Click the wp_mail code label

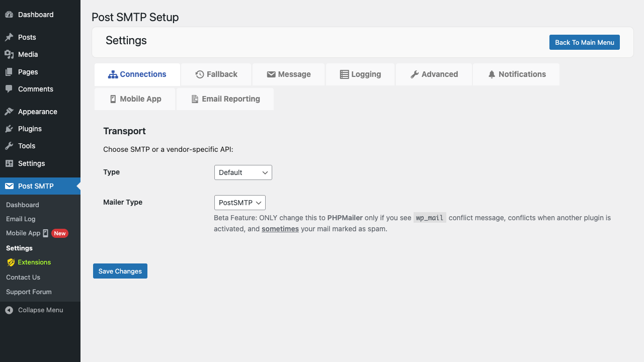pos(430,218)
